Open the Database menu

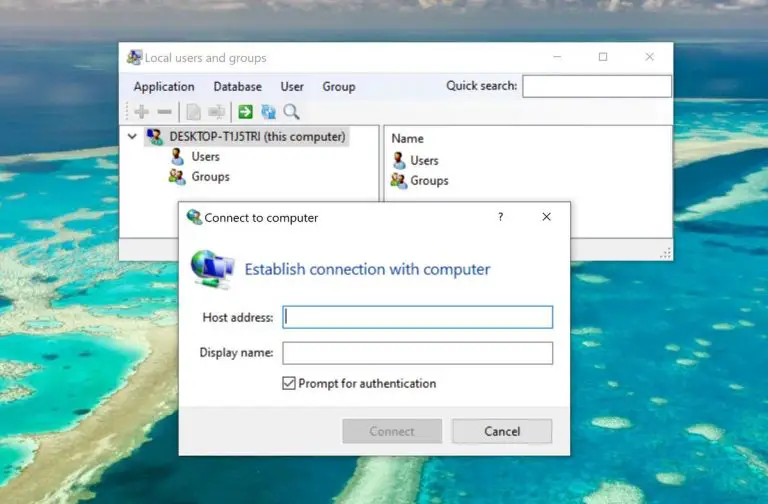(x=237, y=87)
